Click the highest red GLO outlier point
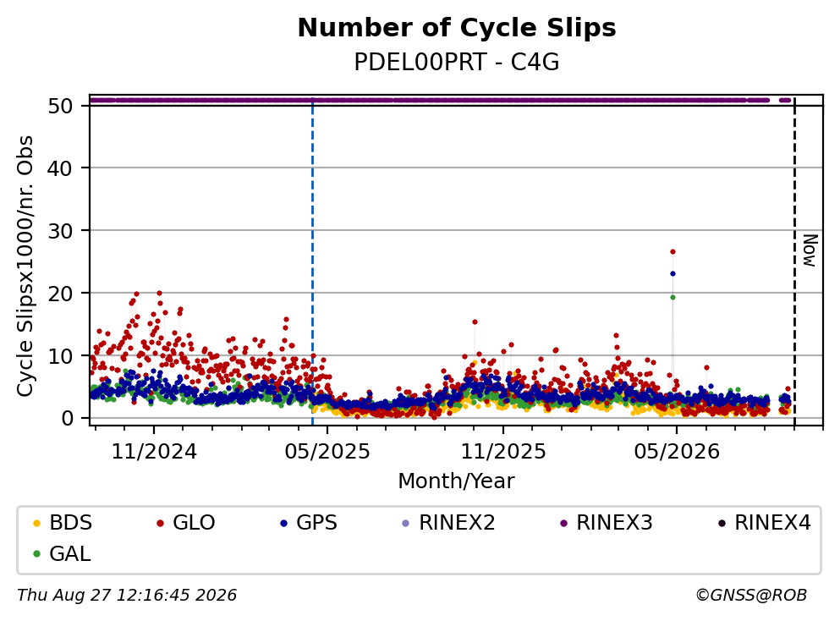This screenshot has height=621, width=840. tap(673, 251)
